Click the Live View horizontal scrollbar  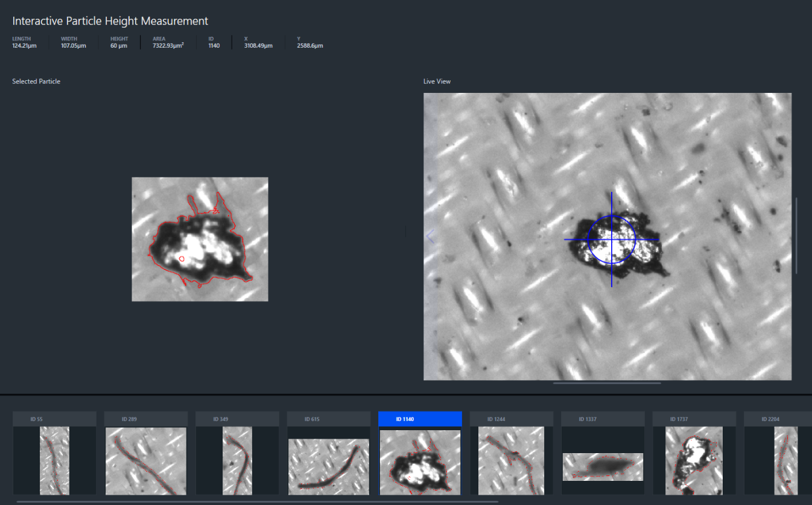point(607,383)
